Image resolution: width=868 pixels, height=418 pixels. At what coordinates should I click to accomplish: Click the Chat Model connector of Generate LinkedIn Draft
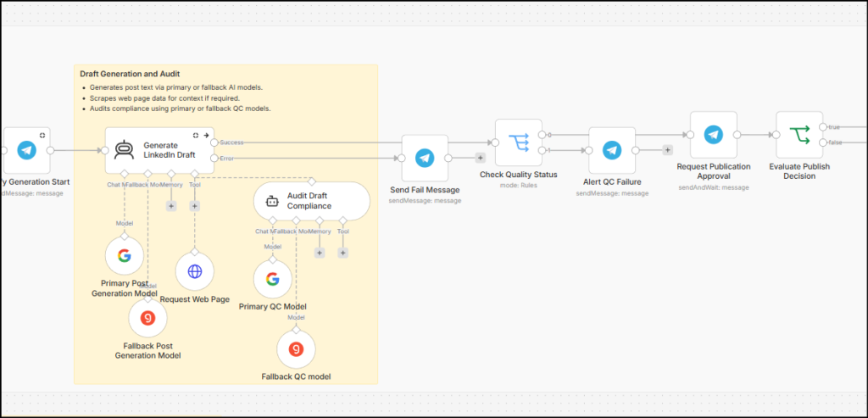pyautogui.click(x=125, y=173)
